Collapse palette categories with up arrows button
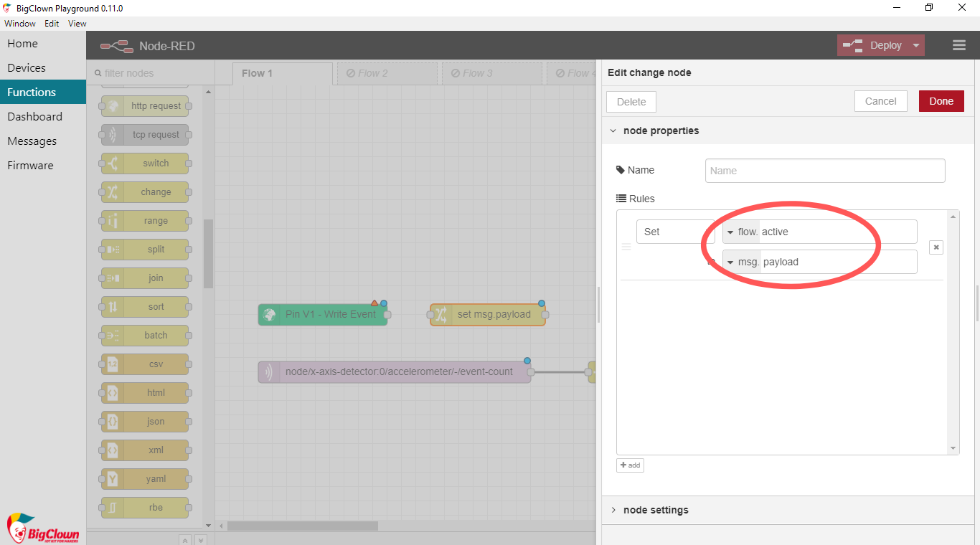This screenshot has height=545, width=980. (x=184, y=540)
